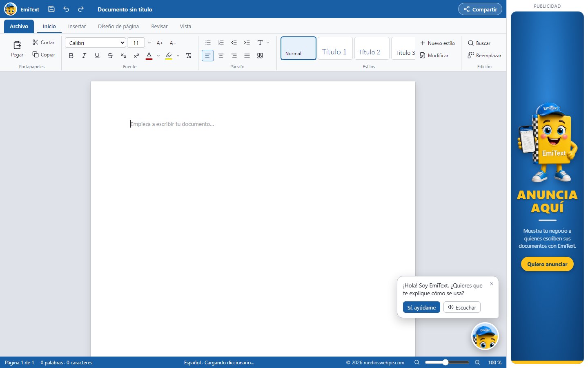Switch to the Insertar tab
This screenshot has width=588, height=368.
(x=77, y=26)
